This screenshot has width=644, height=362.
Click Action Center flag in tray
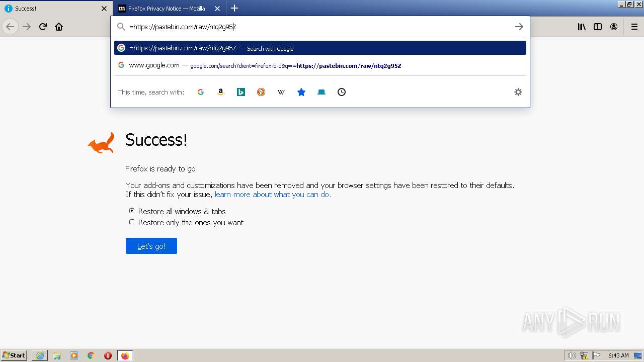click(x=596, y=355)
